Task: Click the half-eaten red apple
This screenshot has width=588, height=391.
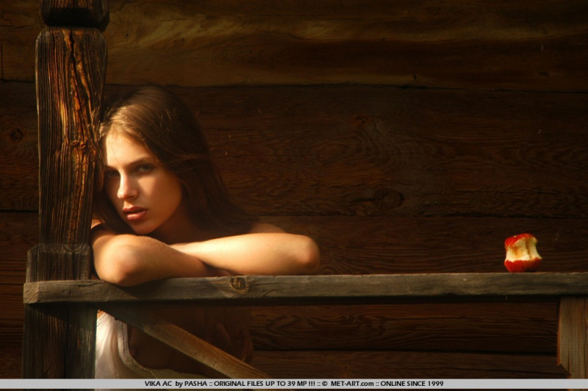Action: [523, 253]
